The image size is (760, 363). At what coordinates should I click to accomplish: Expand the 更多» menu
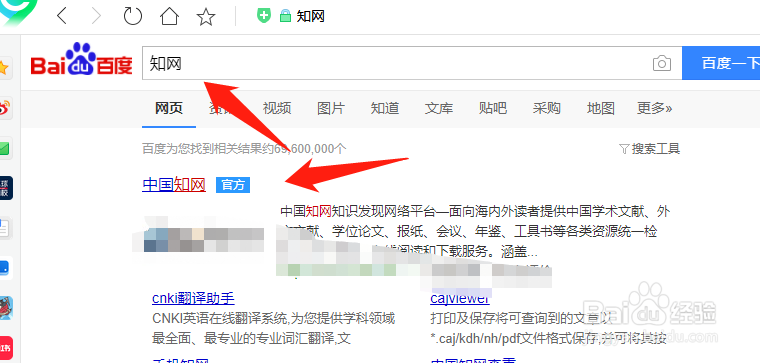pyautogui.click(x=655, y=108)
